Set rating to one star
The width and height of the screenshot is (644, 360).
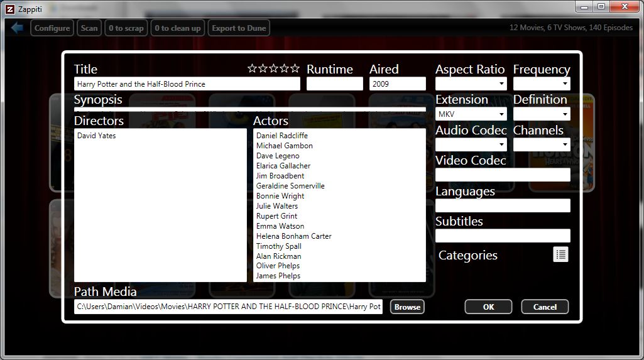click(x=252, y=68)
